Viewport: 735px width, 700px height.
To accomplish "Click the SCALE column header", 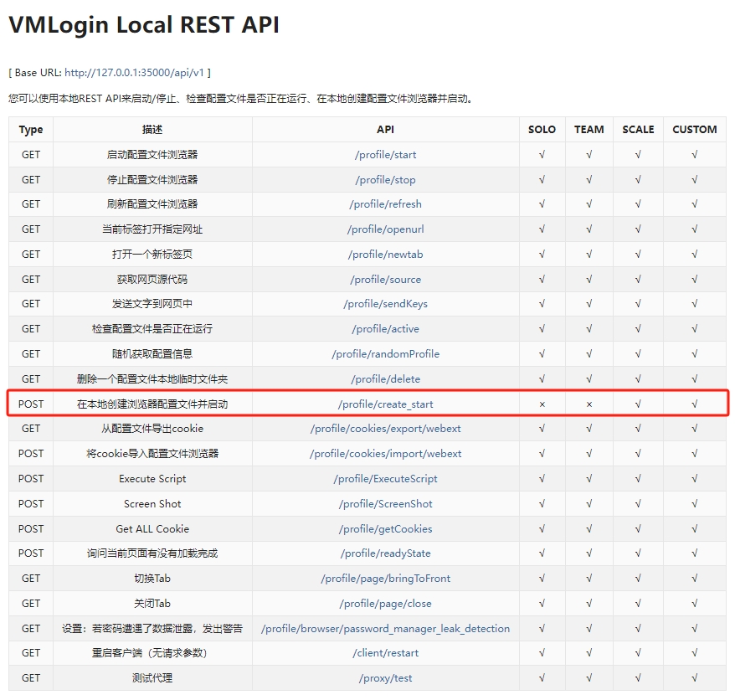I will pos(638,130).
